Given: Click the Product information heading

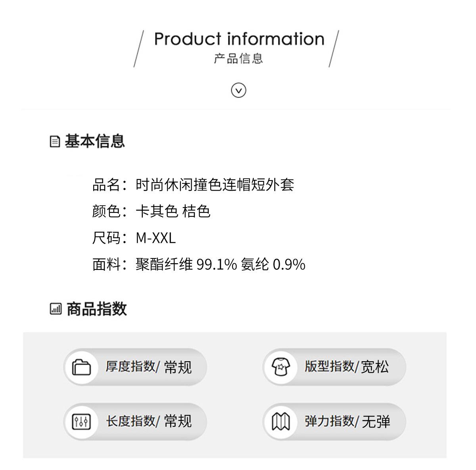Looking at the screenshot, I should coord(239,39).
